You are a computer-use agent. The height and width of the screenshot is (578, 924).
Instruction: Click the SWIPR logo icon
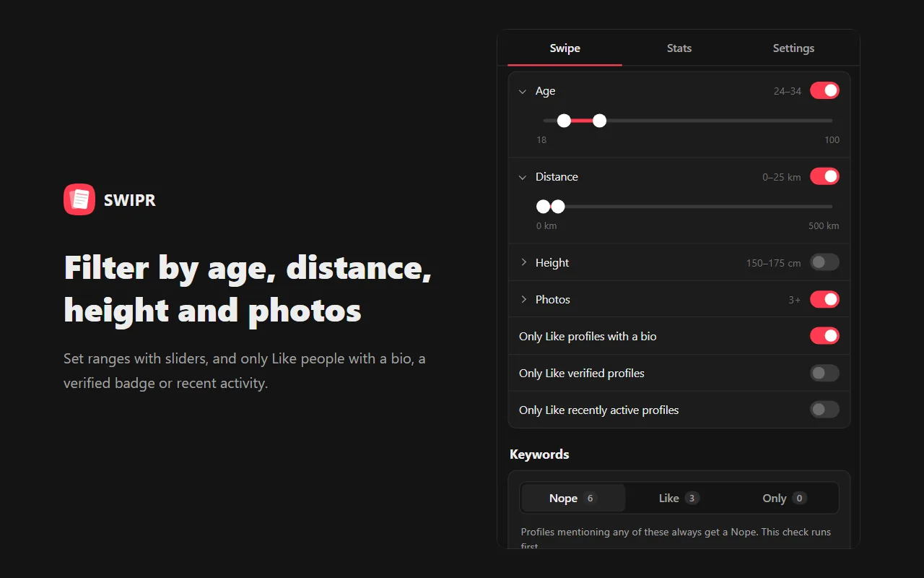point(79,199)
